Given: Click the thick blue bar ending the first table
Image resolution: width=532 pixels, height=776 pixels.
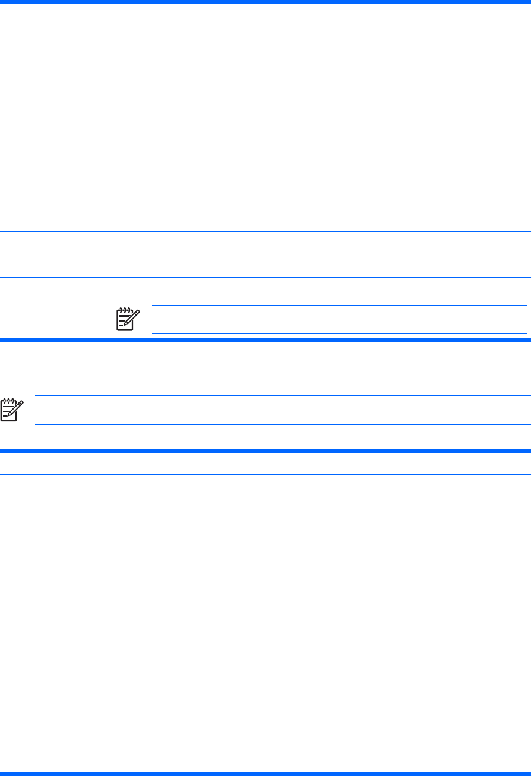Looking at the screenshot, I should click(266, 340).
